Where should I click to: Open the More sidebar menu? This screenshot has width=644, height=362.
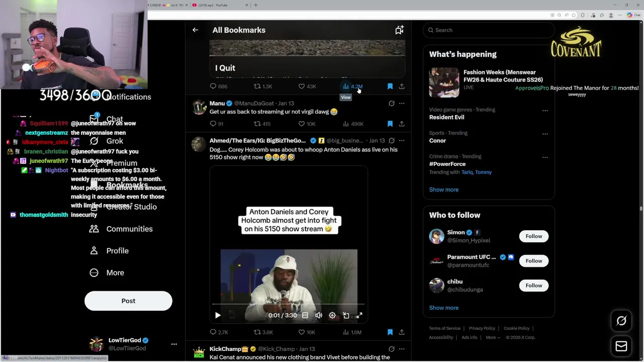click(107, 273)
